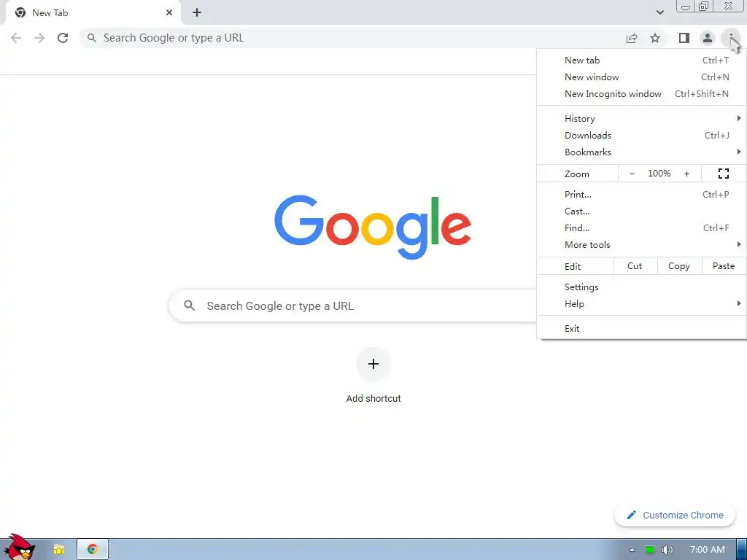Click the forward navigation arrow
747x560 pixels.
pos(39,38)
